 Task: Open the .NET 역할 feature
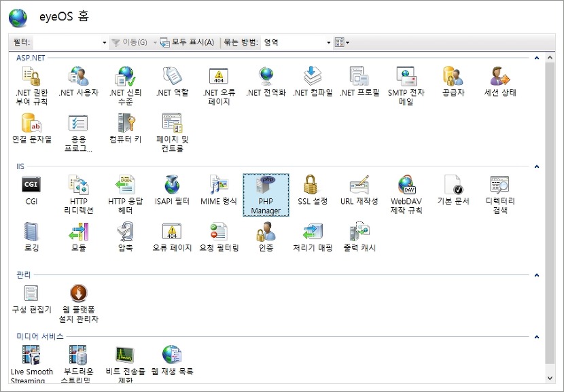(173, 82)
